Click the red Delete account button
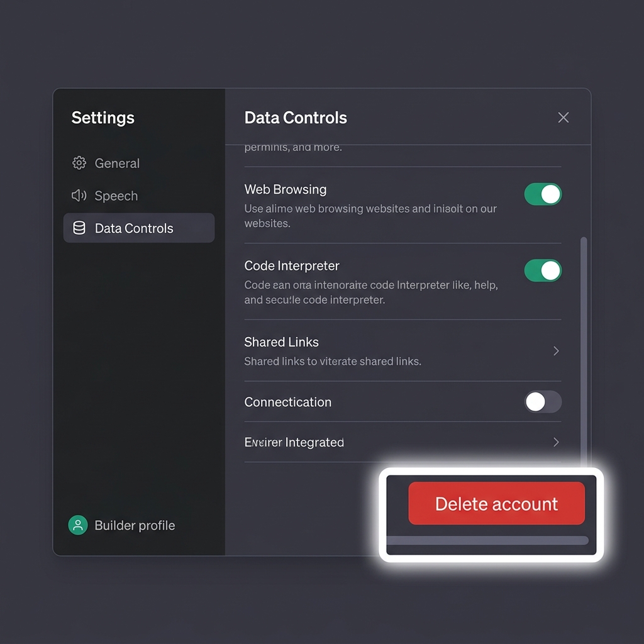The width and height of the screenshot is (644, 644). (496, 503)
